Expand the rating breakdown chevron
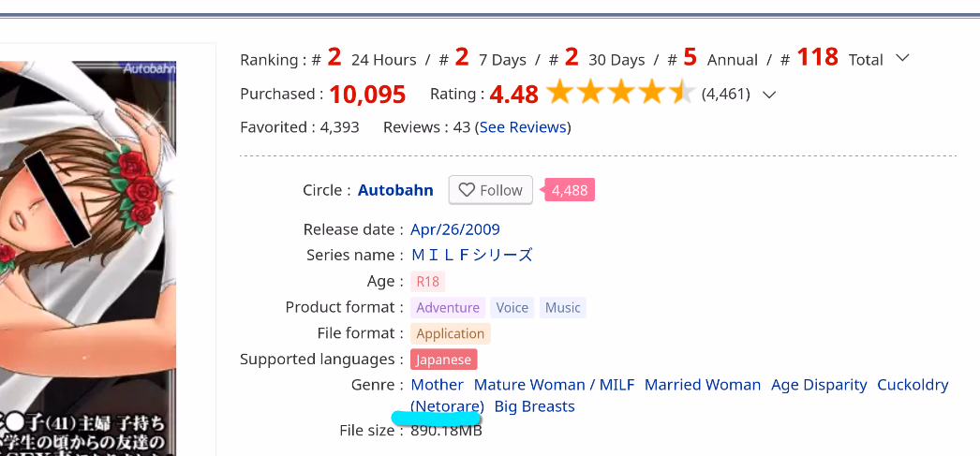Image resolution: width=980 pixels, height=456 pixels. (769, 94)
